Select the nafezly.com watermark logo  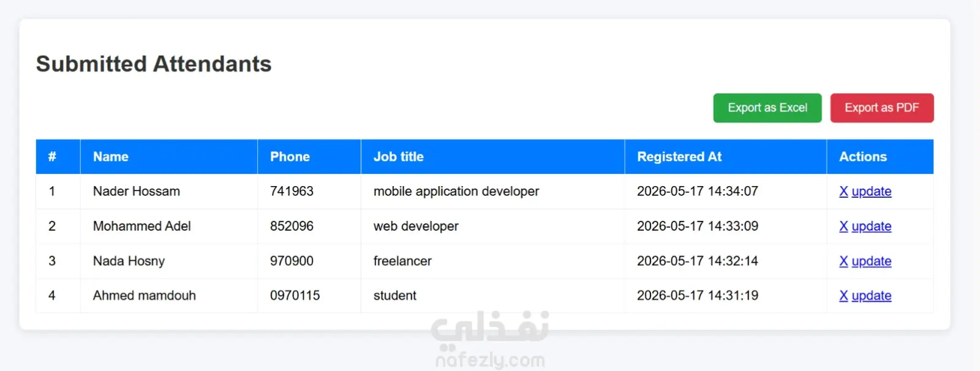click(x=490, y=340)
